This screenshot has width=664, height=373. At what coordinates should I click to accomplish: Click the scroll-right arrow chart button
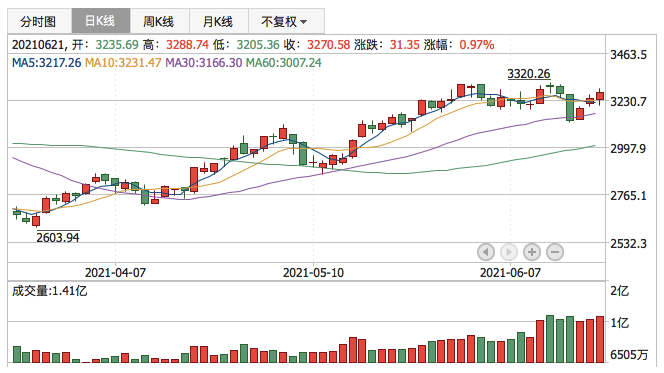pyautogui.click(x=509, y=252)
